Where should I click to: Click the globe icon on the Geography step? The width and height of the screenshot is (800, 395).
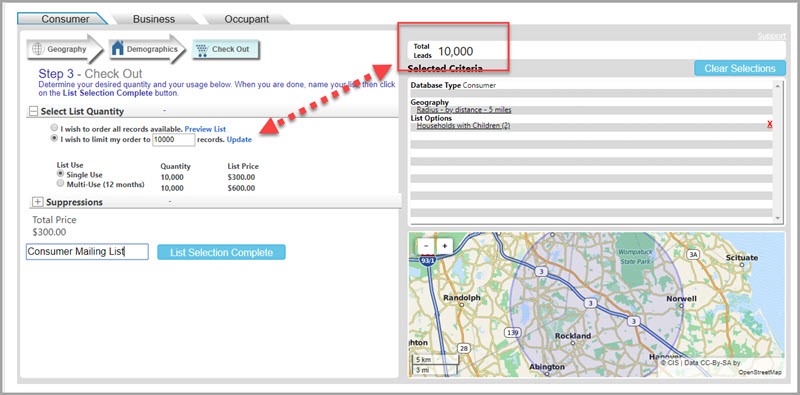38,50
